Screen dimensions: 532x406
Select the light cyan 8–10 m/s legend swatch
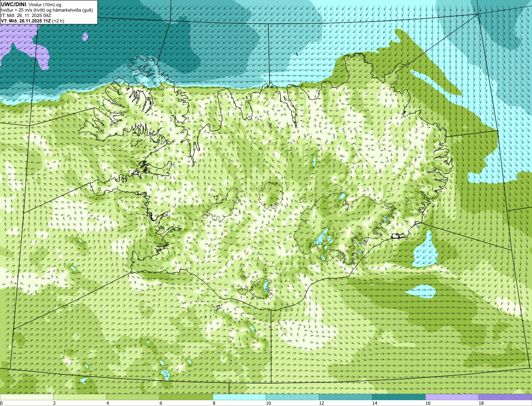coord(239,397)
